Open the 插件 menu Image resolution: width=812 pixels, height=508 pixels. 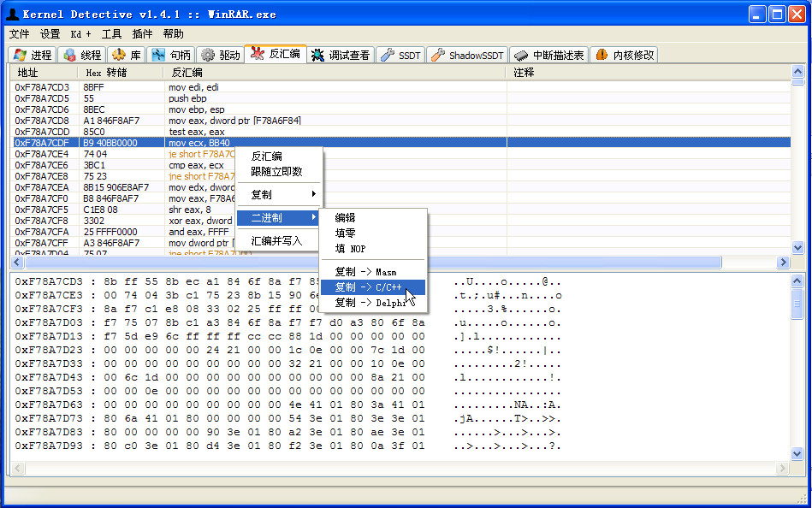pos(142,34)
